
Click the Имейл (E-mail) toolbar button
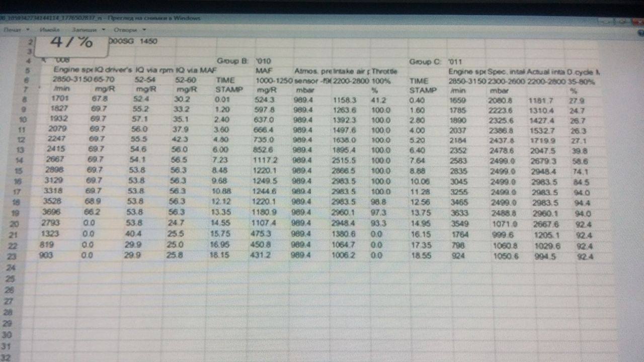coord(50,30)
